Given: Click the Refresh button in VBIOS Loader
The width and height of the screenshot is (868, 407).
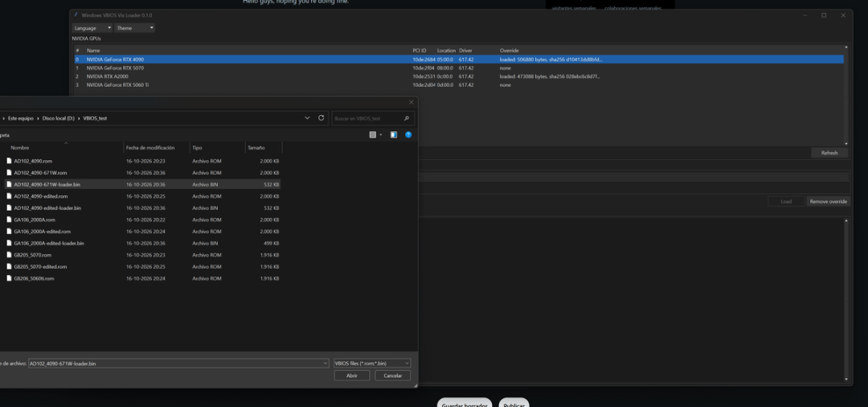Looking at the screenshot, I should [829, 153].
